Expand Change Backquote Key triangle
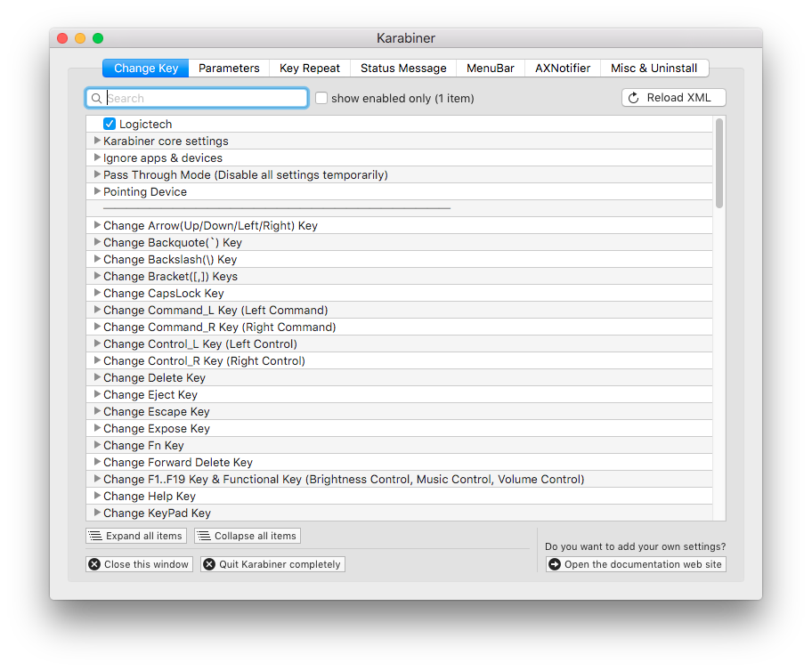 [x=97, y=242]
